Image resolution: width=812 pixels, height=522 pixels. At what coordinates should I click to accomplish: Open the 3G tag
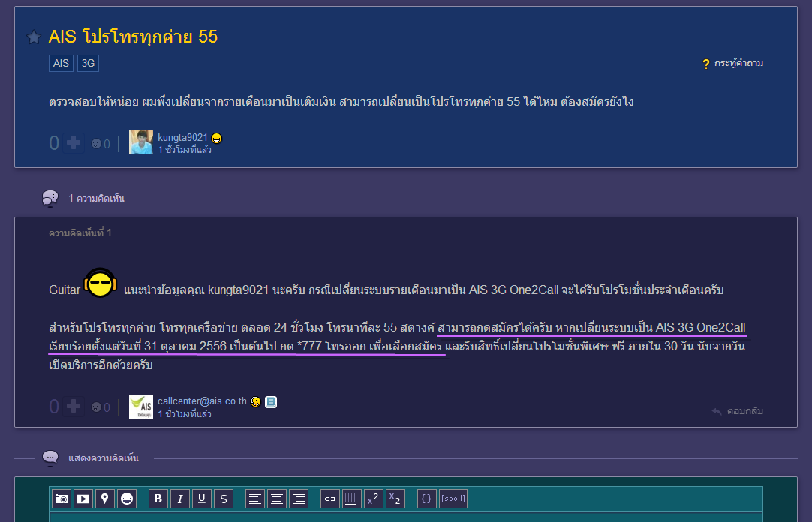coord(88,63)
